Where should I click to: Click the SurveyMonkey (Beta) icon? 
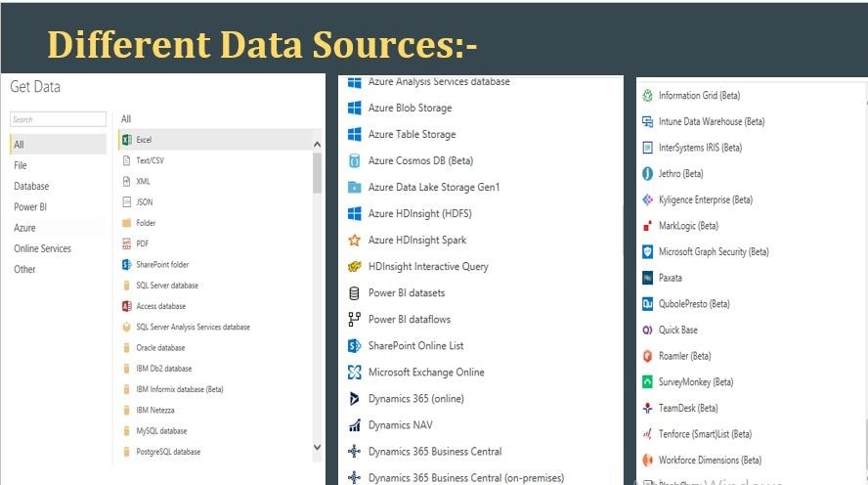647,382
